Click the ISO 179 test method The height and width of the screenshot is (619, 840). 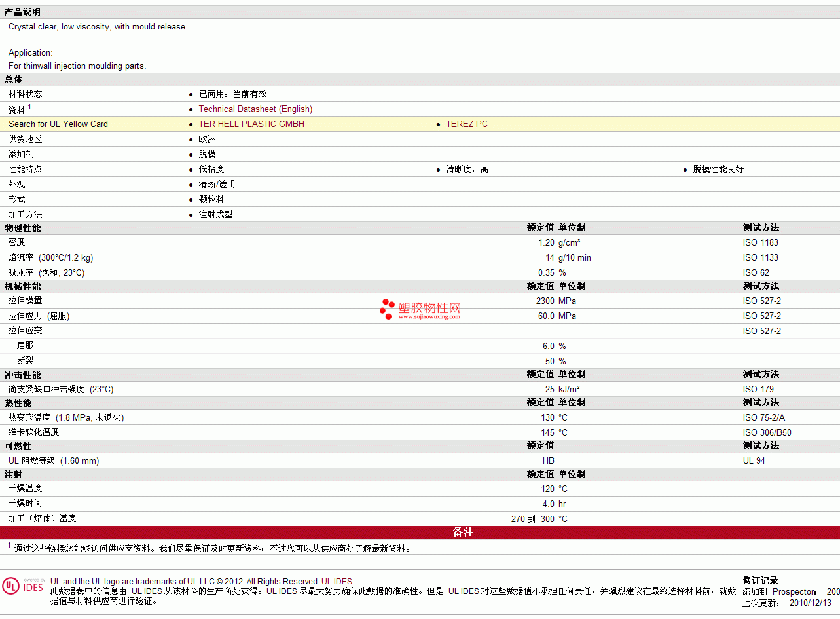[x=758, y=390]
